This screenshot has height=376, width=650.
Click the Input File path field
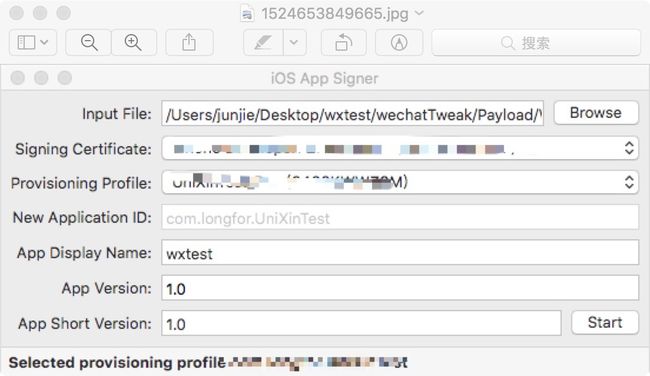[352, 113]
